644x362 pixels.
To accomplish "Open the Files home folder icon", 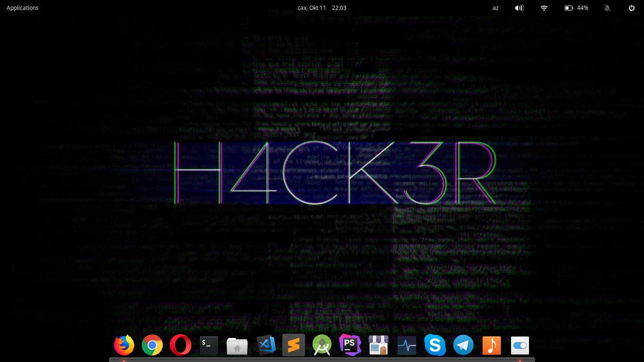I will pyautogui.click(x=237, y=346).
